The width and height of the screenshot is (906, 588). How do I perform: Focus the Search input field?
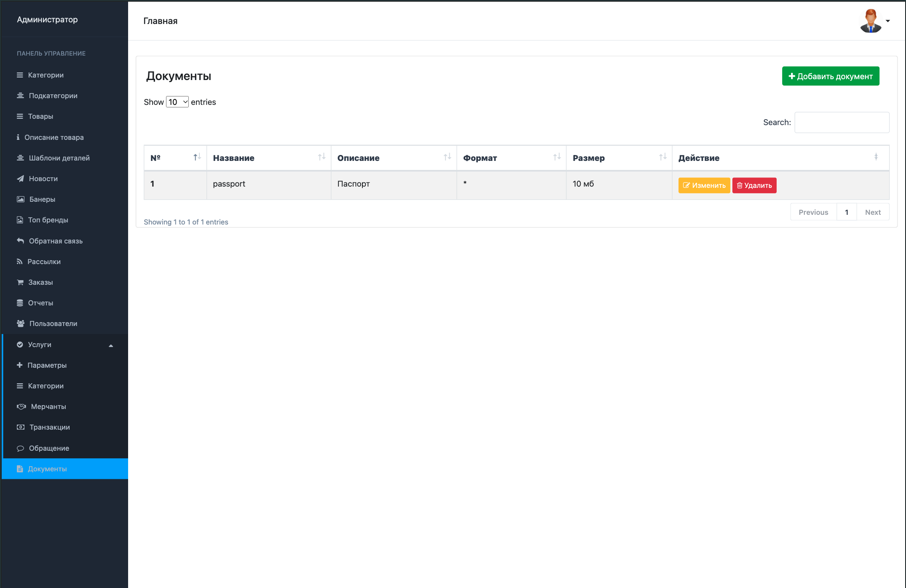(842, 123)
